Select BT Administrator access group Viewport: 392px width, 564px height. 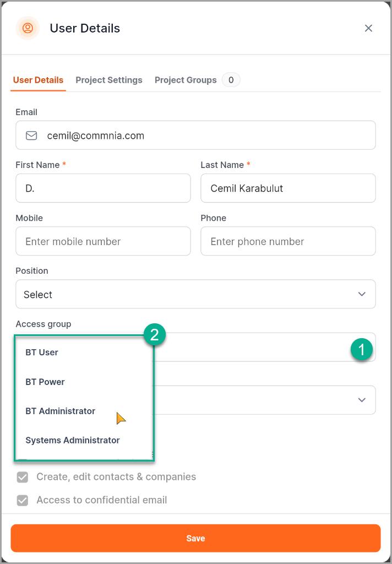pyautogui.click(x=61, y=411)
